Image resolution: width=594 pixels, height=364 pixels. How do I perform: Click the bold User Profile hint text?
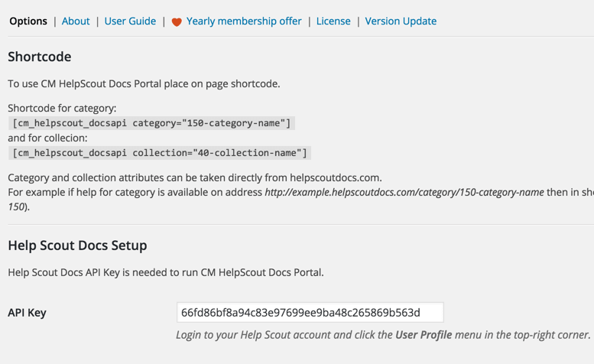coord(424,335)
